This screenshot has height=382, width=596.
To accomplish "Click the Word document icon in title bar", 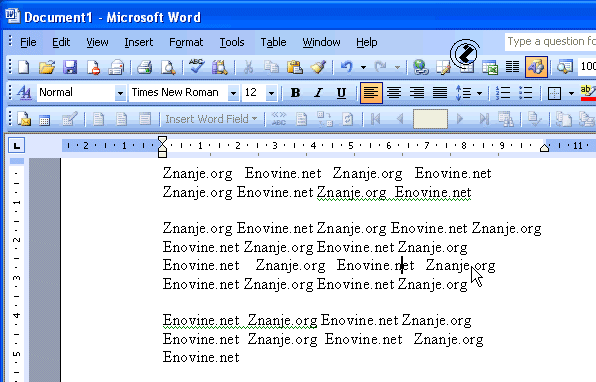I will (12, 16).
